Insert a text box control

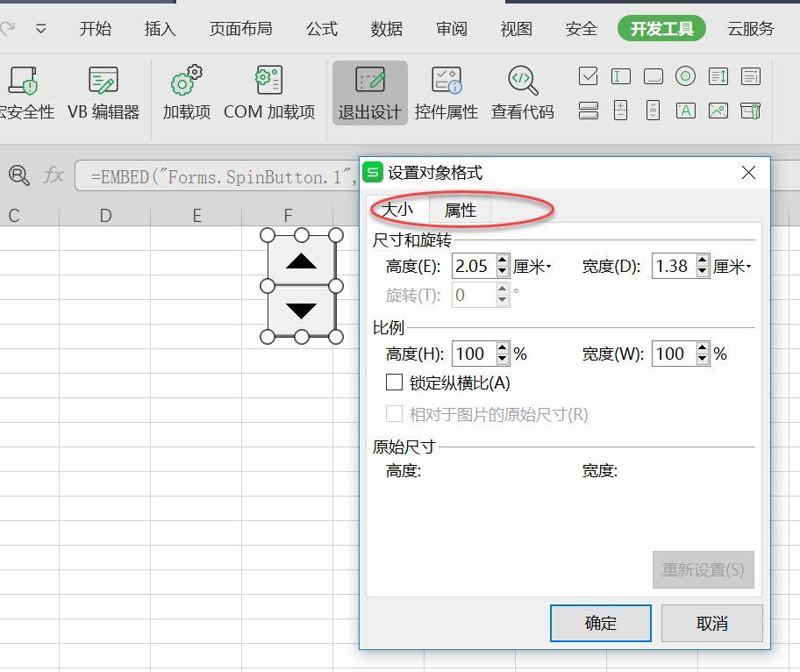pos(620,76)
